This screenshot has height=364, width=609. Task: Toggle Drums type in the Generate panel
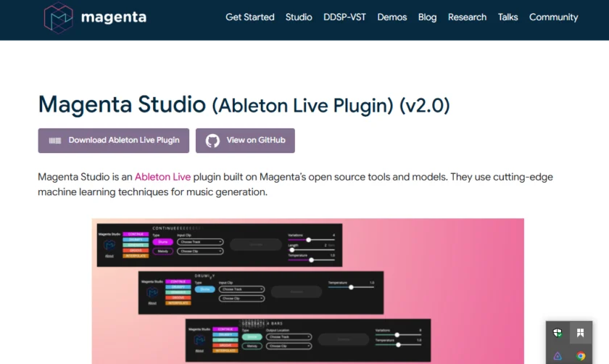252,336
